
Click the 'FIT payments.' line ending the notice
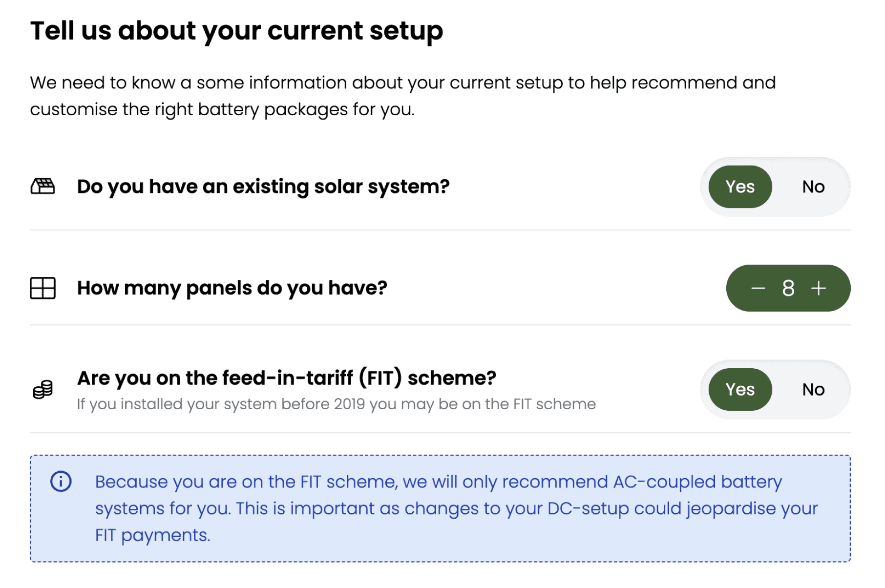(152, 536)
